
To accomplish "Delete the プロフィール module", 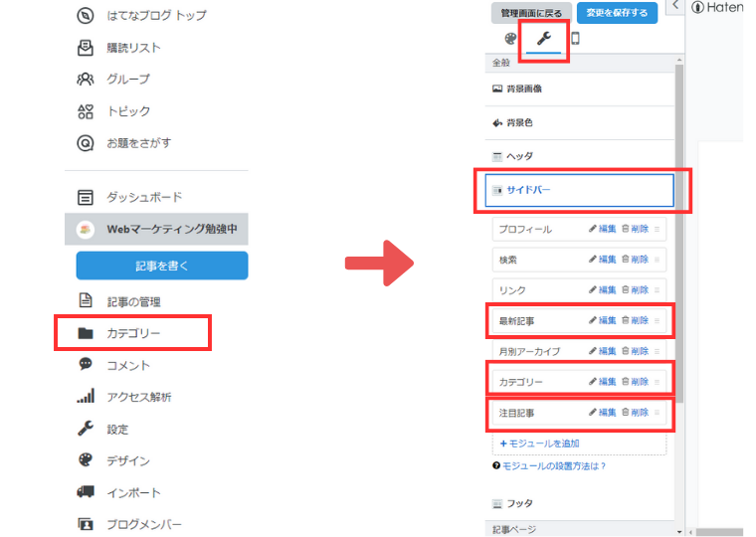I will tap(636, 229).
